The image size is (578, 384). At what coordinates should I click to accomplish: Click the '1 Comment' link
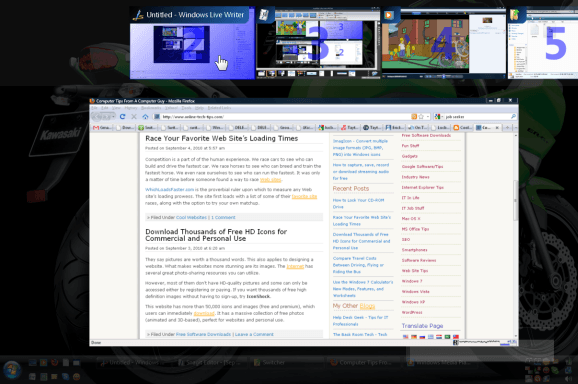point(223,217)
